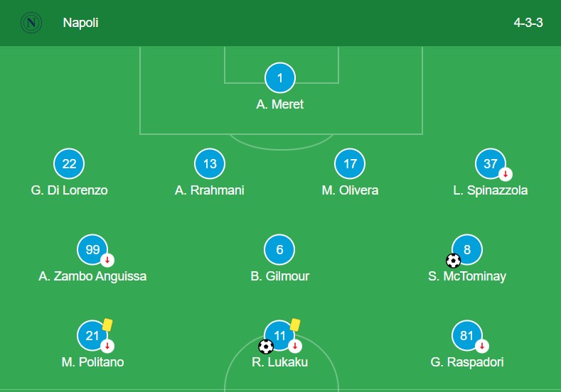This screenshot has width=561, height=392.
Task: Open B. Gilmour player name
Action: coord(280,276)
